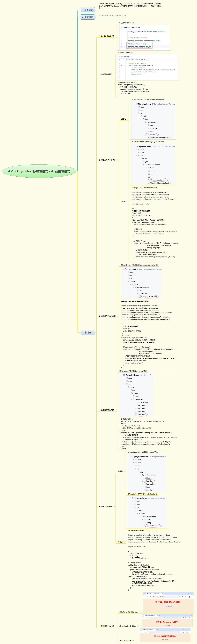The width and height of the screenshot is (197, 644).
Task: Reload page in the 启动应用 browser screenshot
Action: coord(150,597)
